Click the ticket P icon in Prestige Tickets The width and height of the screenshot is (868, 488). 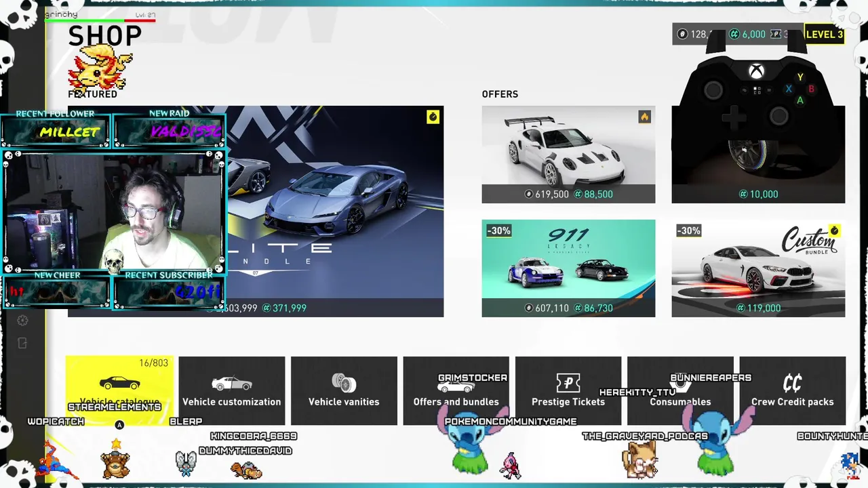pos(568,383)
